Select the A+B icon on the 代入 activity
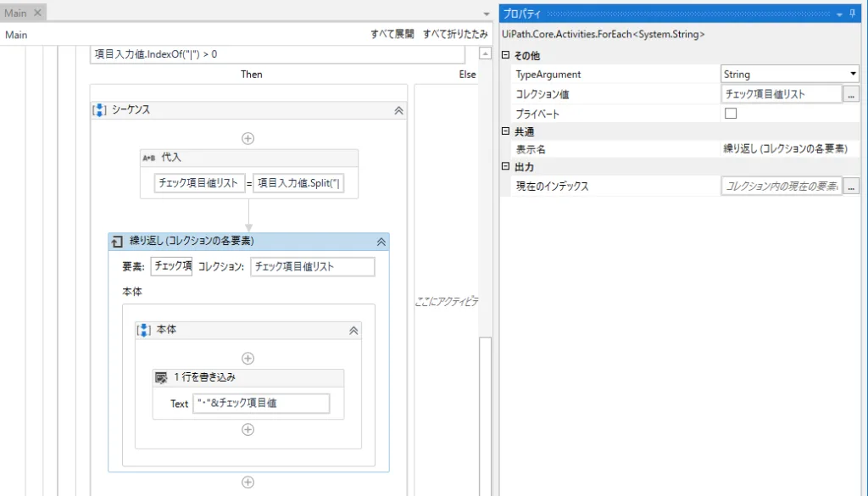Image resolution: width=868 pixels, height=496 pixels. pos(147,158)
